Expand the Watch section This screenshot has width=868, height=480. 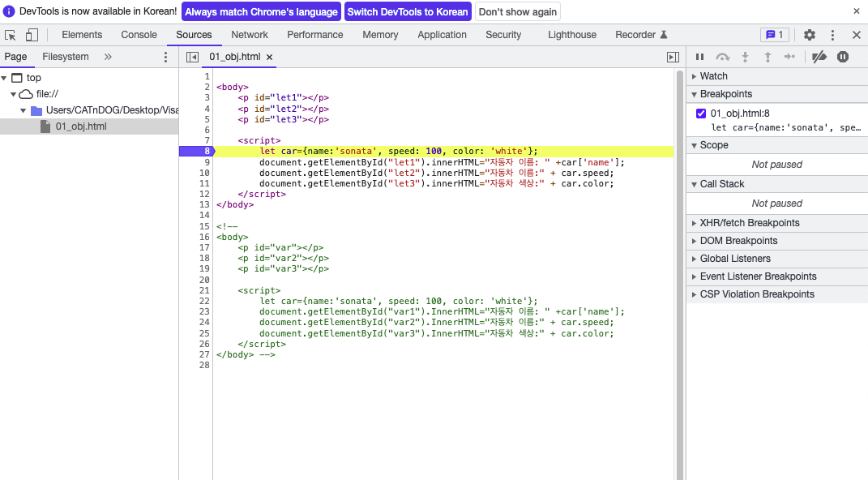777,76
